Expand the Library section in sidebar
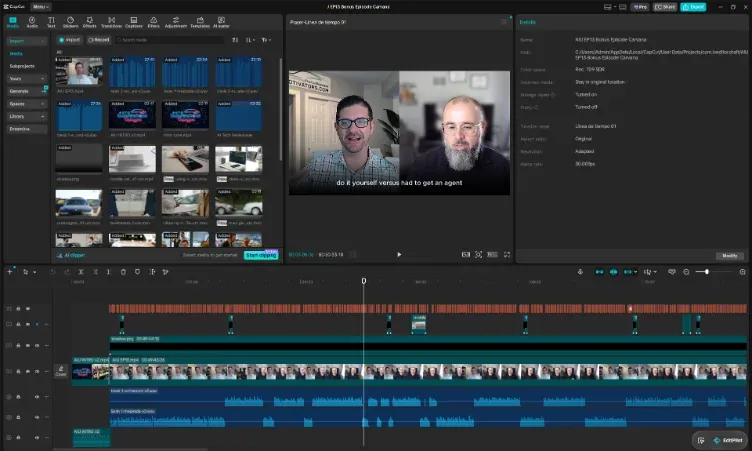Viewport: 752px width, 451px height. pyautogui.click(x=27, y=116)
